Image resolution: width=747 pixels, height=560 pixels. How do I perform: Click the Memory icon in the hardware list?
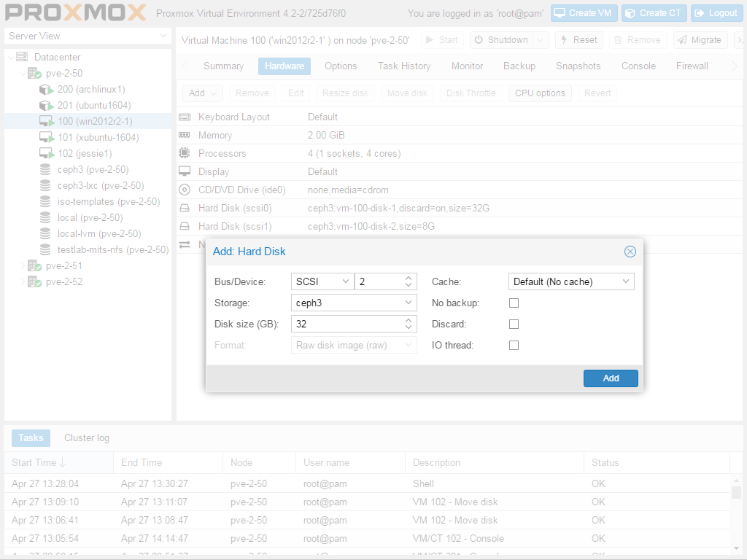tap(185, 135)
